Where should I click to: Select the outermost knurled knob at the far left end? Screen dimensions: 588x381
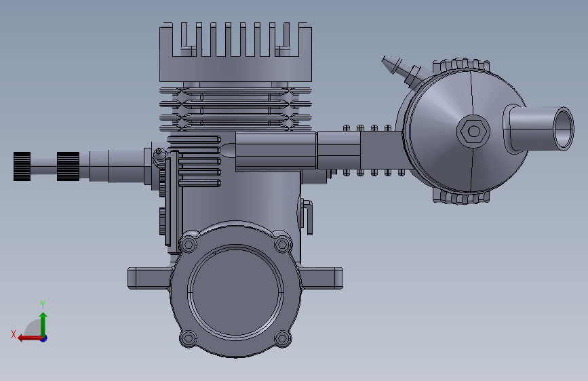point(22,167)
